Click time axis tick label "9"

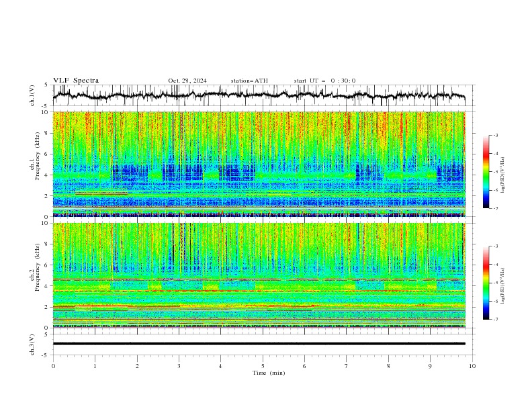(x=430, y=366)
